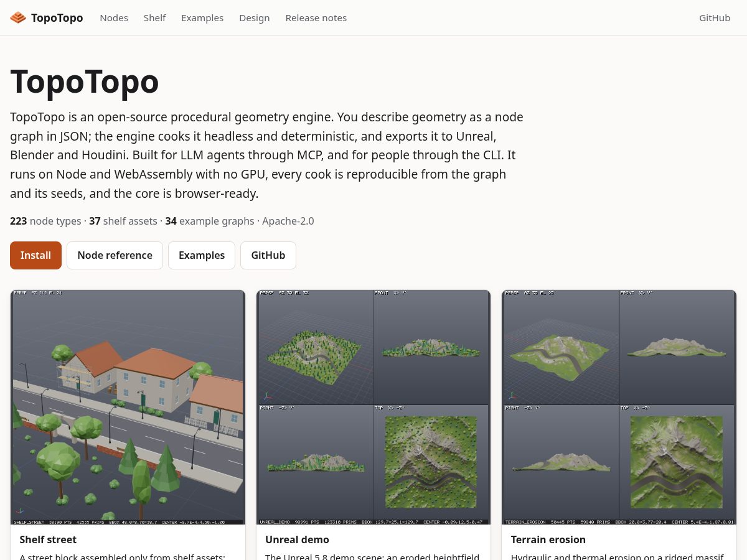The image size is (747, 560).
Task: Select the Unreal demo card title
Action: pyautogui.click(x=297, y=539)
